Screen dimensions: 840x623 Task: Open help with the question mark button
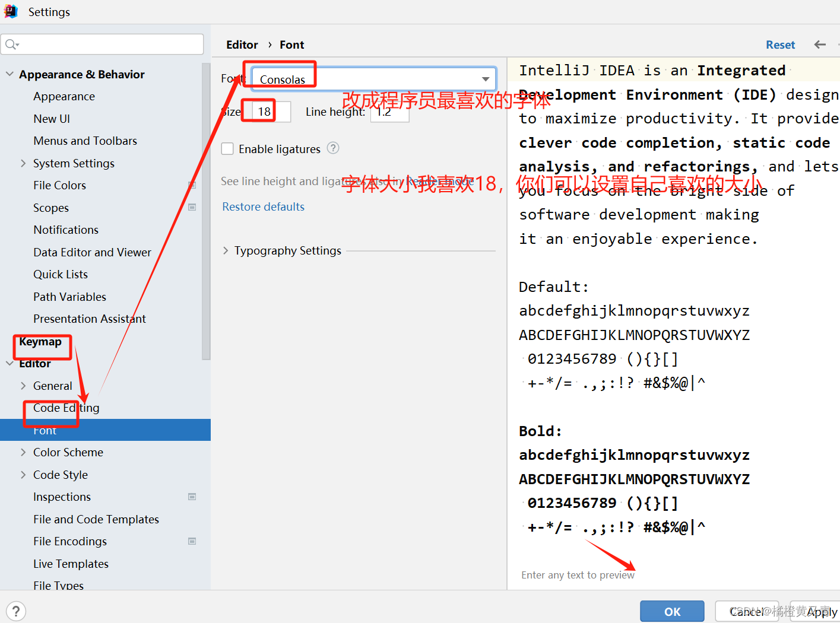(x=16, y=611)
